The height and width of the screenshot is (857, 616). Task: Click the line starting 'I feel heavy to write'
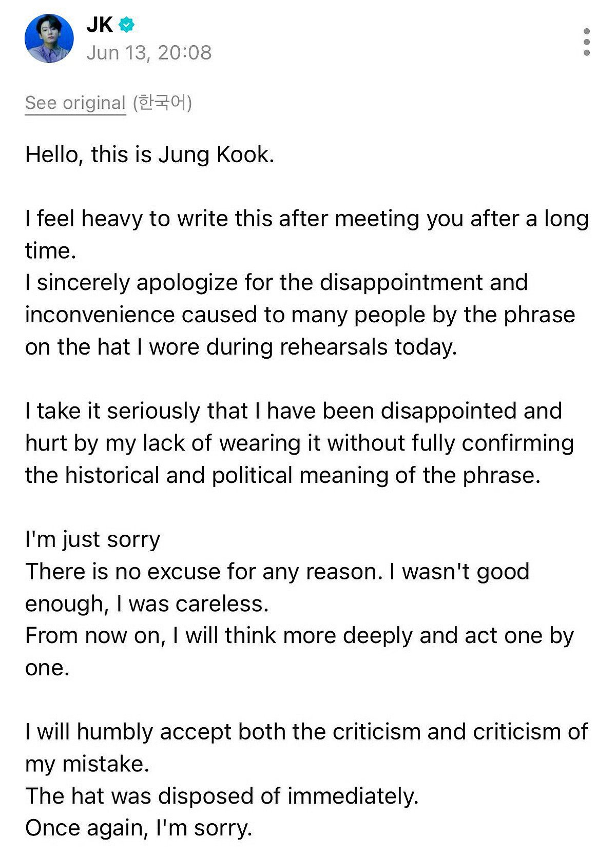click(306, 219)
